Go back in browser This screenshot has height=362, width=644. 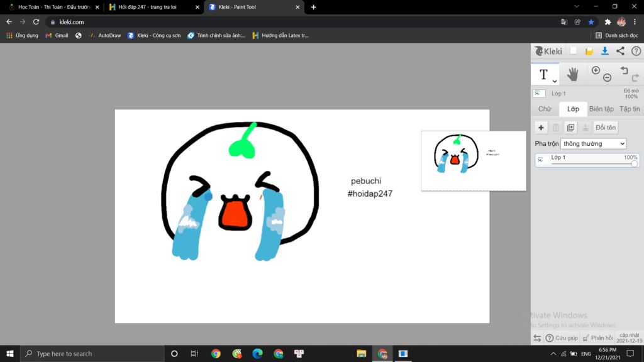click(9, 22)
